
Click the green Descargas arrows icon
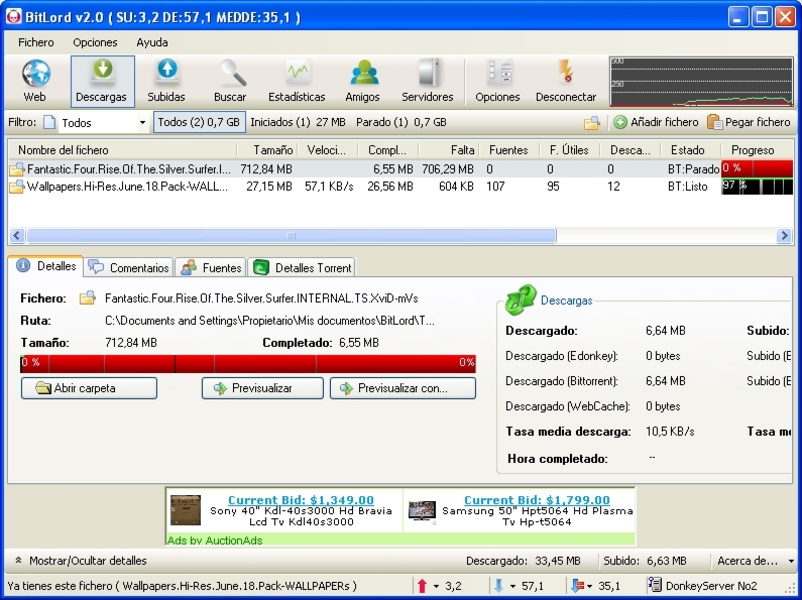coord(521,300)
